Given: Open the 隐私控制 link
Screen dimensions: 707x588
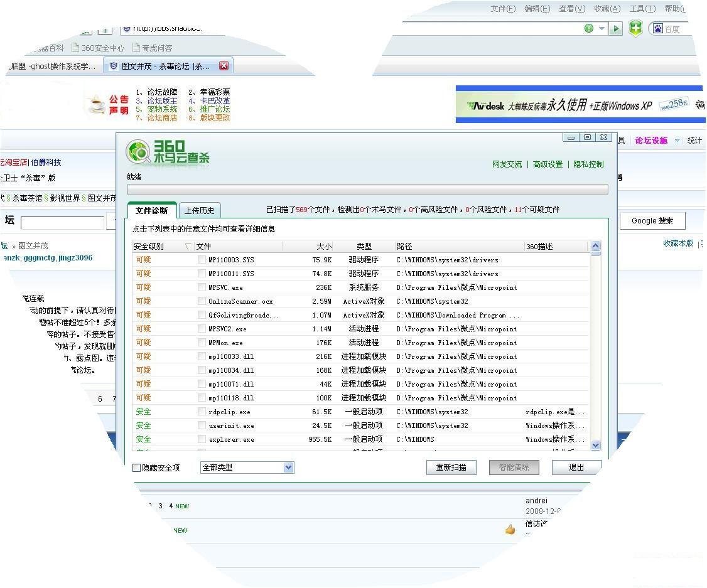Looking at the screenshot, I should 588,164.
